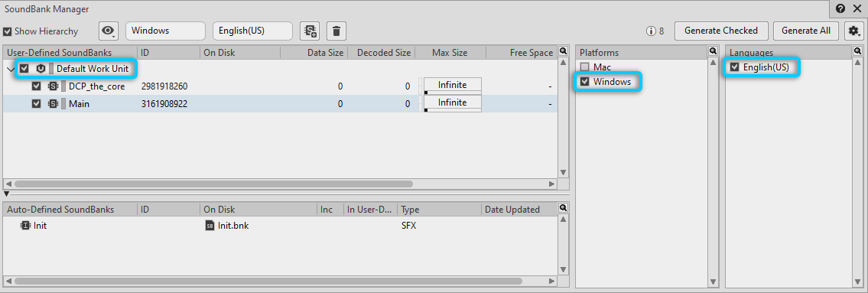This screenshot has height=293, width=868.
Task: Click the SFX type cell
Action: 408,226
